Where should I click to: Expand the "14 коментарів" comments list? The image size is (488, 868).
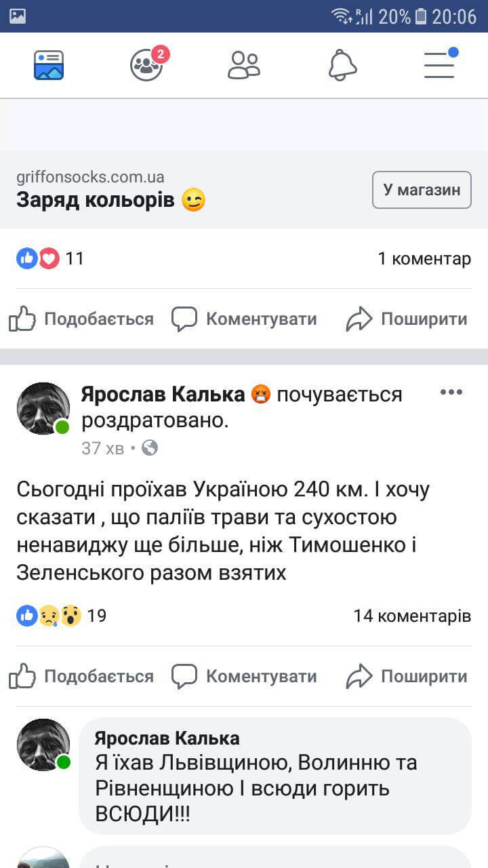pyautogui.click(x=411, y=616)
